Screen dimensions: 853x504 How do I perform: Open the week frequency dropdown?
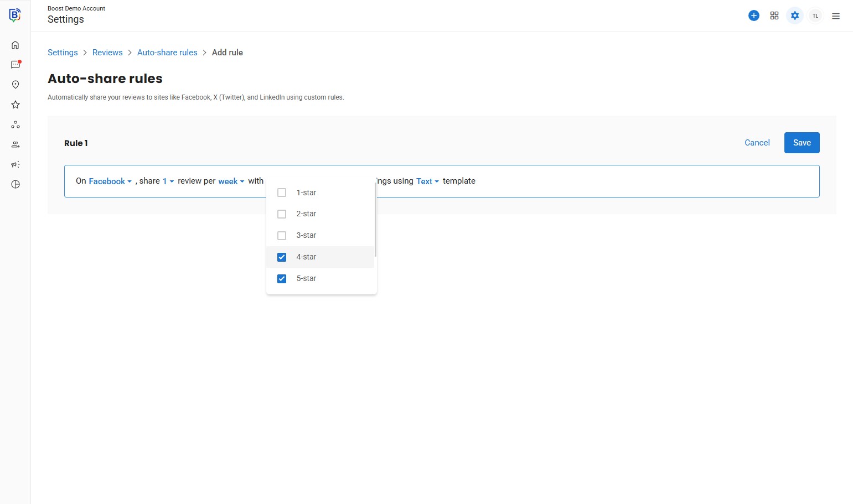(231, 181)
